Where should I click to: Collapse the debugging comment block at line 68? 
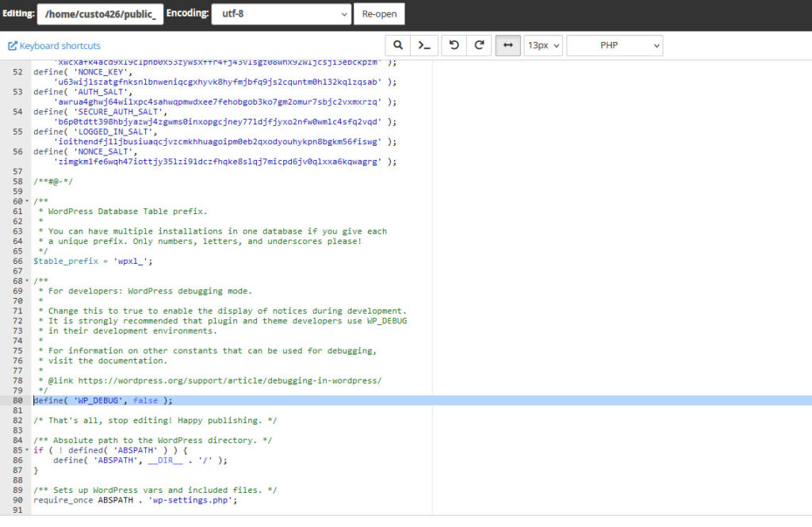[28, 281]
